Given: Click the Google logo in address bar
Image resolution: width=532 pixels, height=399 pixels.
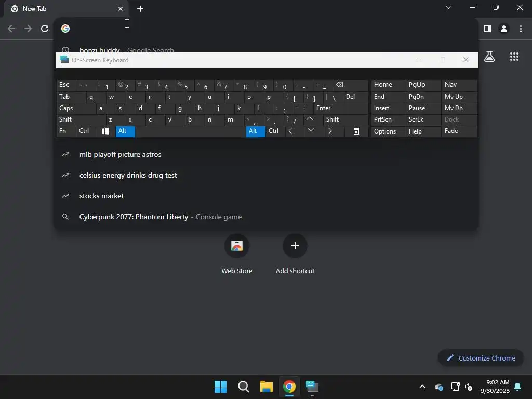Looking at the screenshot, I should click(65, 29).
